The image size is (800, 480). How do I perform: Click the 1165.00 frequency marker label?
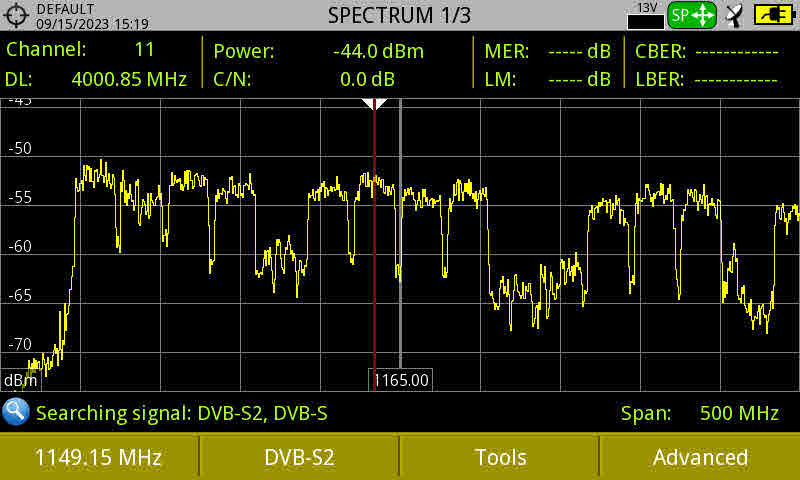coord(401,380)
